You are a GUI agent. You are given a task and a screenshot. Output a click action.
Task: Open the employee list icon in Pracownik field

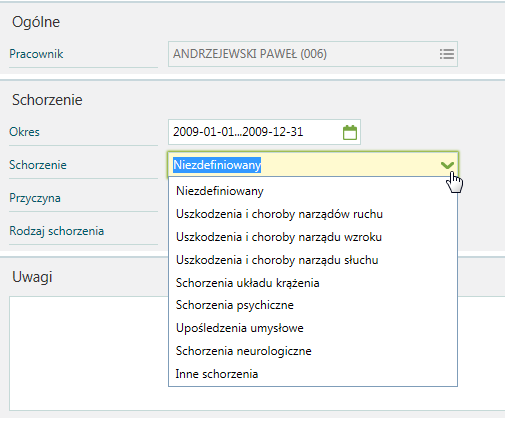[x=447, y=54]
